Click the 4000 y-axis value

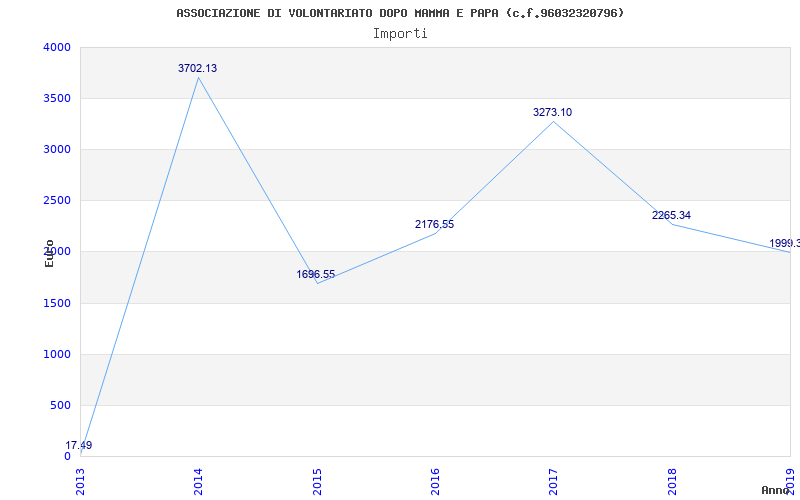point(57,47)
